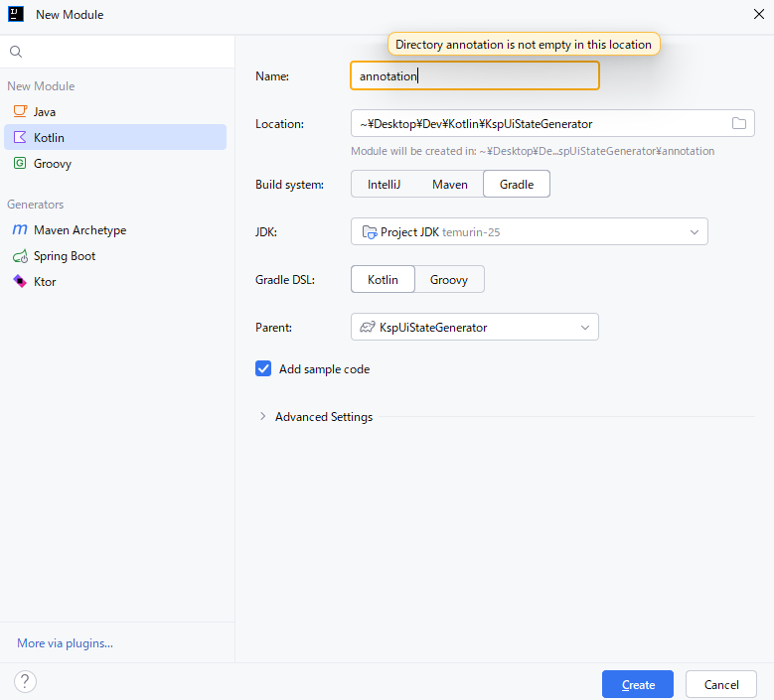Screen dimensions: 774x700
Task: Click the Groovy generator icon
Action: click(x=20, y=164)
